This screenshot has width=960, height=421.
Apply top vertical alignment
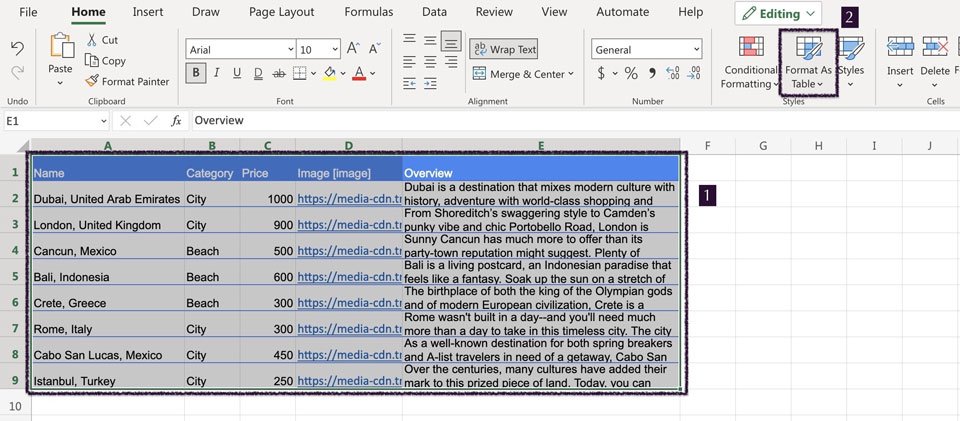pyautogui.click(x=410, y=40)
